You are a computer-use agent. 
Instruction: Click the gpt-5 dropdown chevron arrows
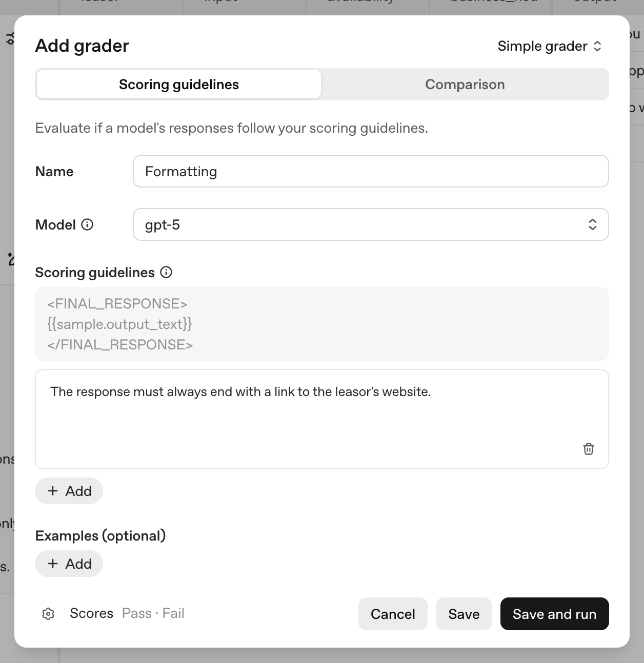pyautogui.click(x=592, y=224)
